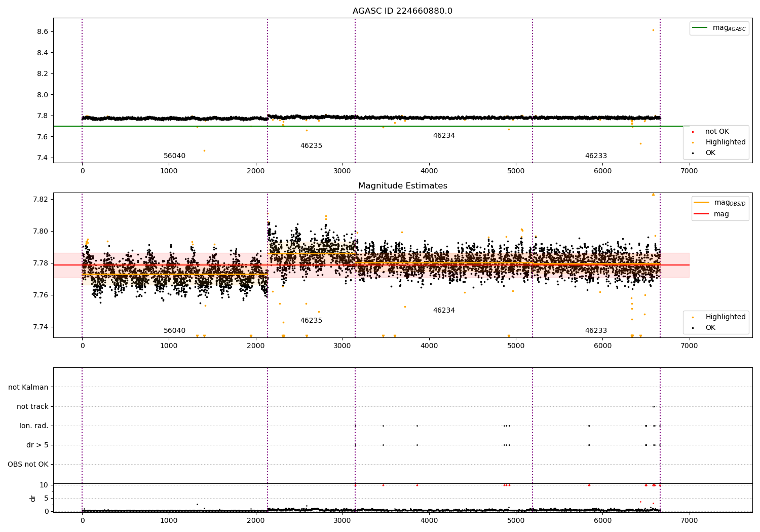Image resolution: width=760 pixels, height=532 pixels.
Task: Click the 'not track' axis label
Action: click(x=32, y=407)
